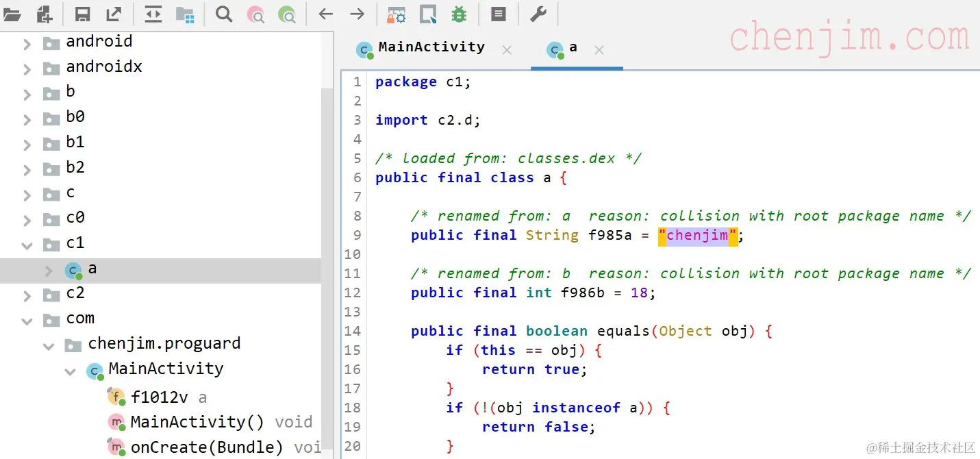Open Class search pink icon
The height and width of the screenshot is (459, 980).
tap(255, 14)
